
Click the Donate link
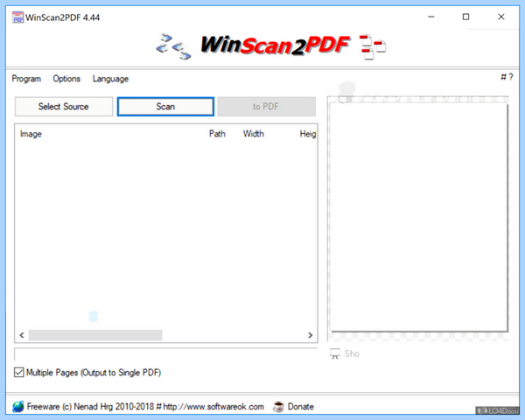(301, 407)
